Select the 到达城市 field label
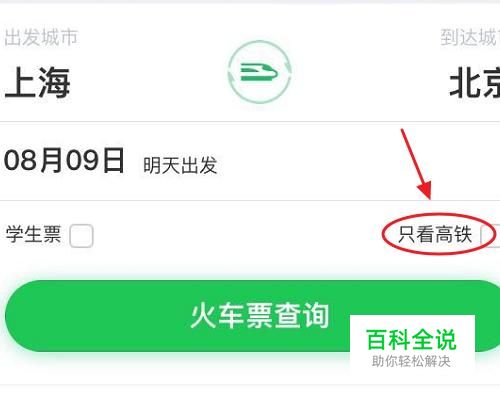The width and height of the screenshot is (500, 400). tap(470, 37)
